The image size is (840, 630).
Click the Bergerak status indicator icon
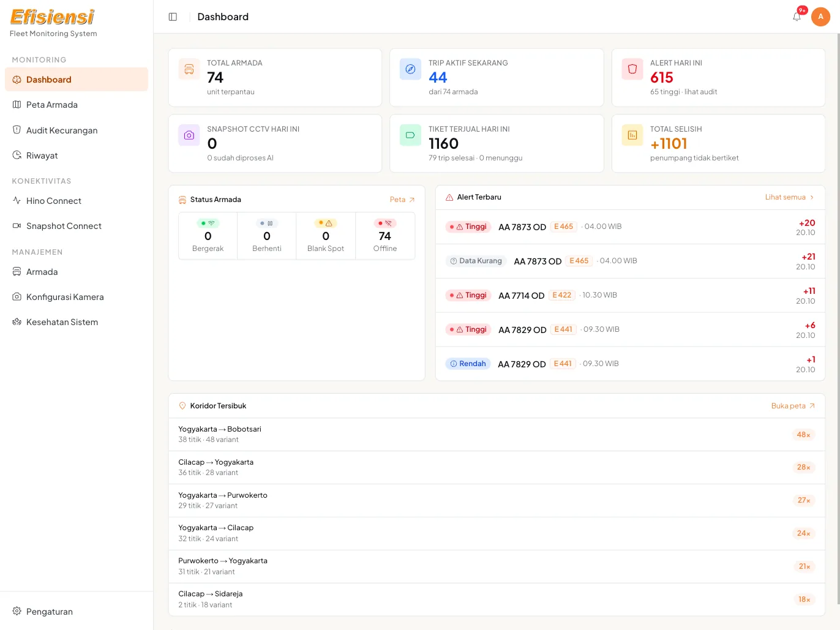(x=208, y=223)
